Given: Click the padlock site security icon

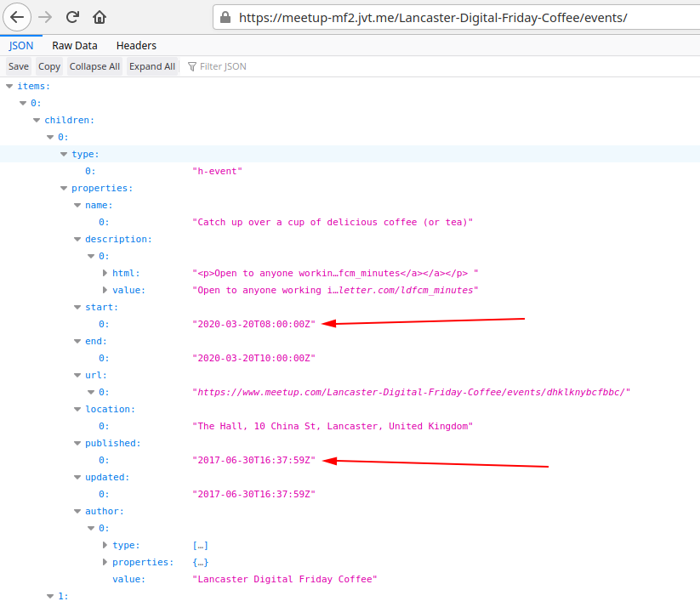Looking at the screenshot, I should coord(225,17).
